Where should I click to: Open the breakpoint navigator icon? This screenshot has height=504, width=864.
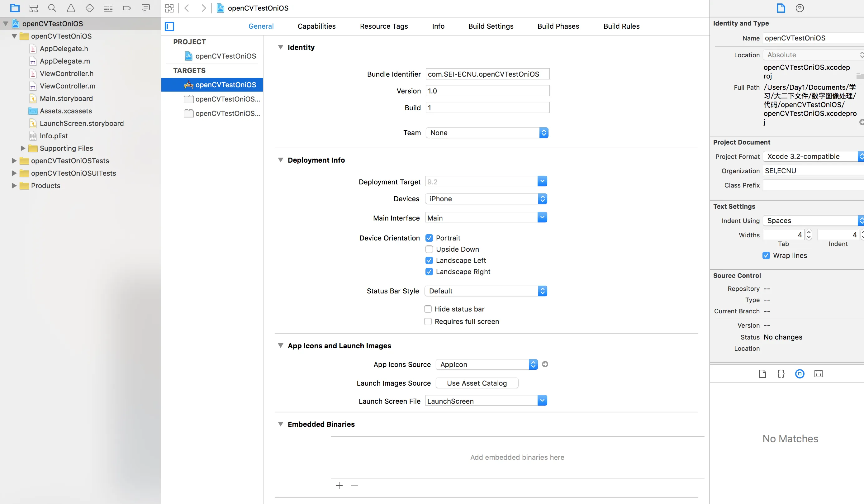pyautogui.click(x=127, y=8)
